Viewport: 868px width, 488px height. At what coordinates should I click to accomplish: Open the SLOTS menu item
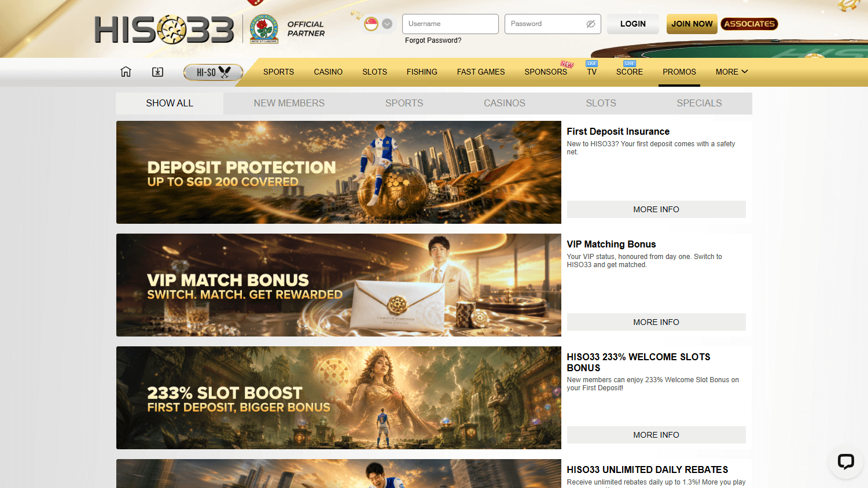point(374,72)
